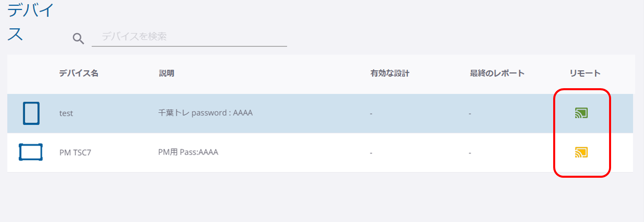Focus the デバイスを検索 search field
Screen dimensions: 644x222
point(189,37)
